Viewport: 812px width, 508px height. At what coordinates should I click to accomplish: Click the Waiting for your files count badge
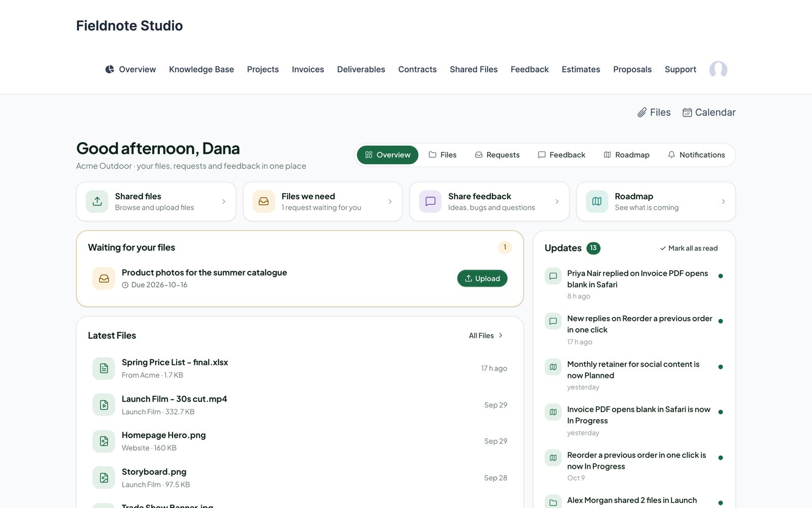(x=505, y=247)
